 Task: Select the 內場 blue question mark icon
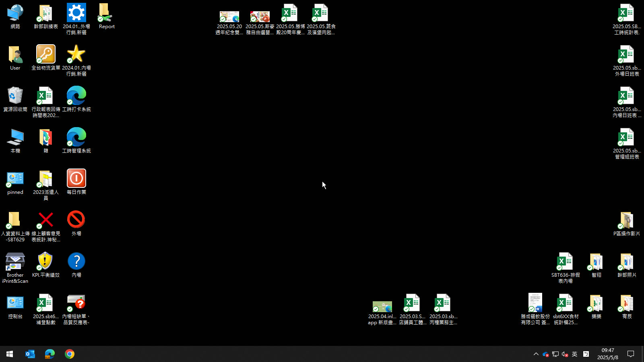tap(76, 261)
